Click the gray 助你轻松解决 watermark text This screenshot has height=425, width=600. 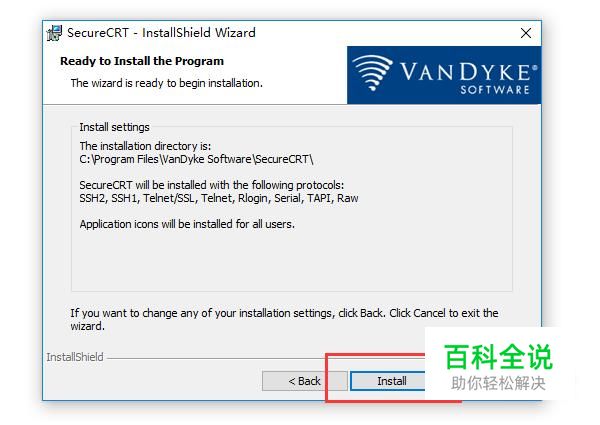pyautogui.click(x=498, y=383)
